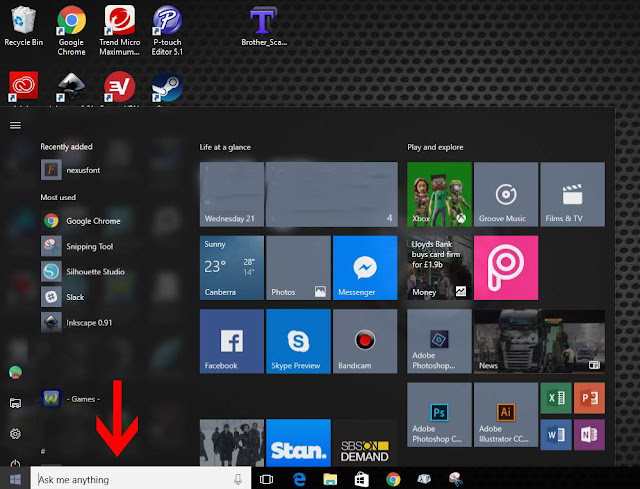This screenshot has height=489, width=640.
Task: Open the Groove Music tile
Action: click(506, 194)
